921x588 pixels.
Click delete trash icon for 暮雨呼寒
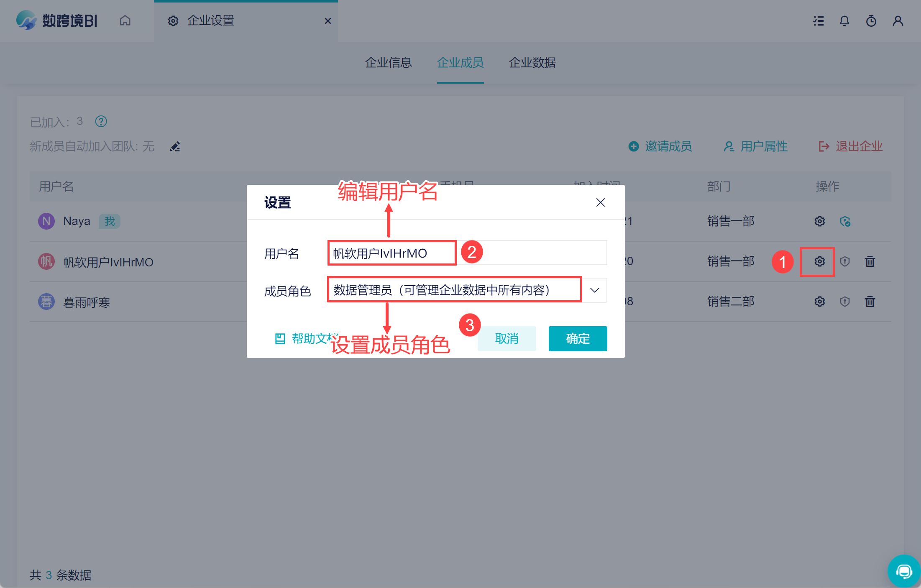click(870, 302)
